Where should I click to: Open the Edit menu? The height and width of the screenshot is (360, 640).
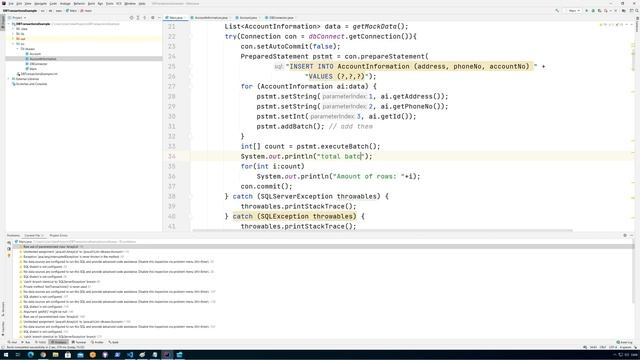pyautogui.click(x=19, y=4)
